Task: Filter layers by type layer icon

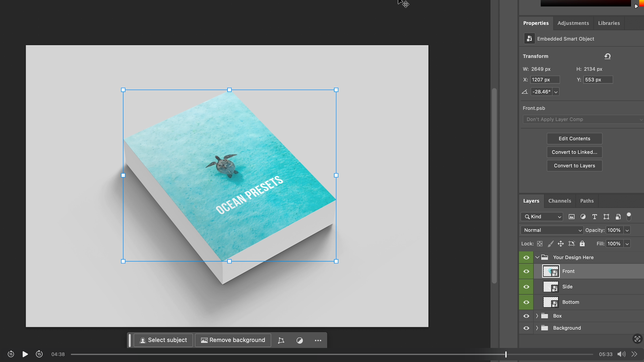Action: pos(594,217)
